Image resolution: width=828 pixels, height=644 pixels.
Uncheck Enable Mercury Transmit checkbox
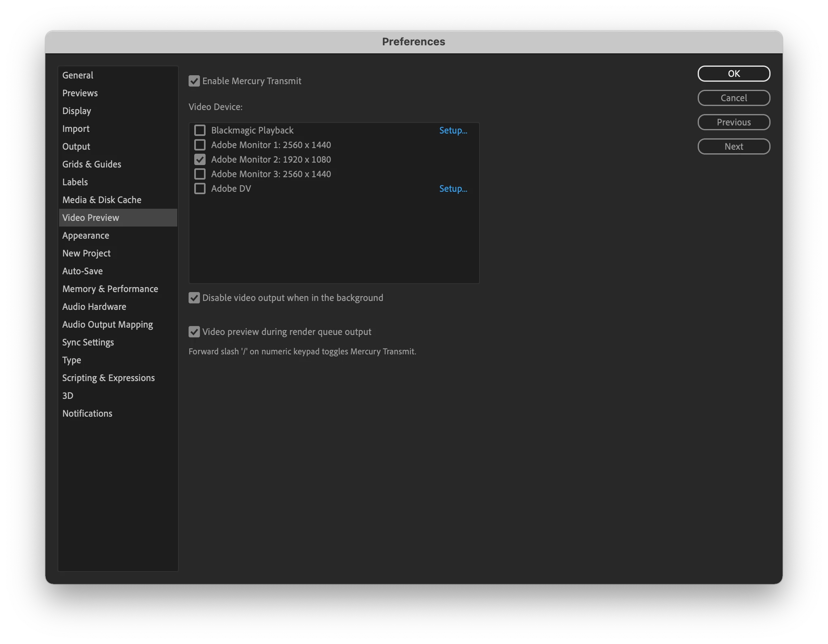click(194, 81)
